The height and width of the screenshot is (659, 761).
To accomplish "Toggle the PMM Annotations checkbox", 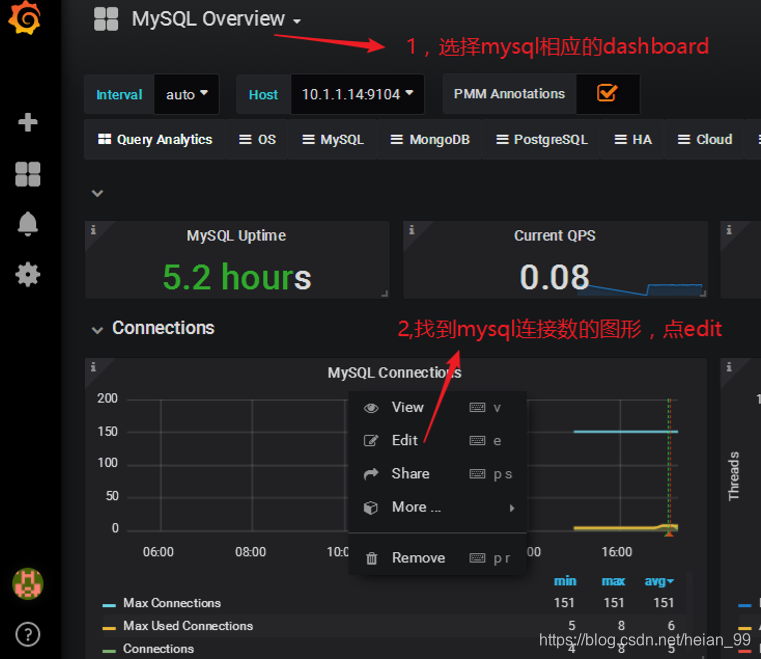I will pyautogui.click(x=607, y=93).
